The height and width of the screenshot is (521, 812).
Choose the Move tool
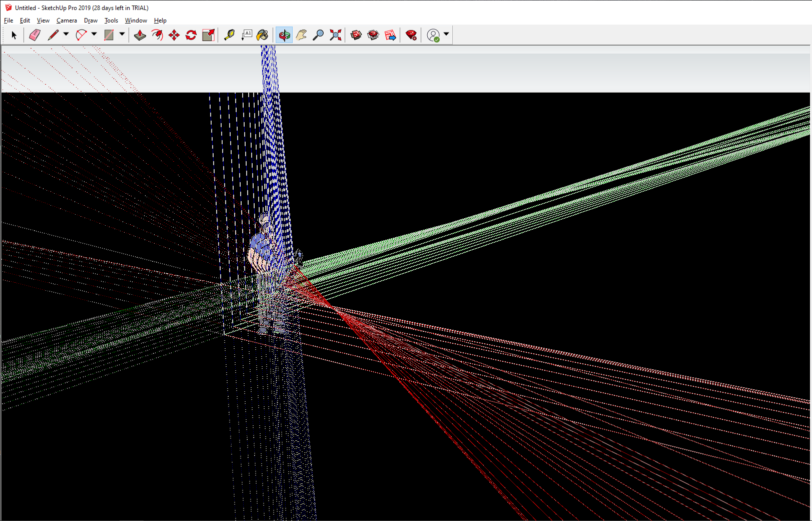click(x=174, y=35)
